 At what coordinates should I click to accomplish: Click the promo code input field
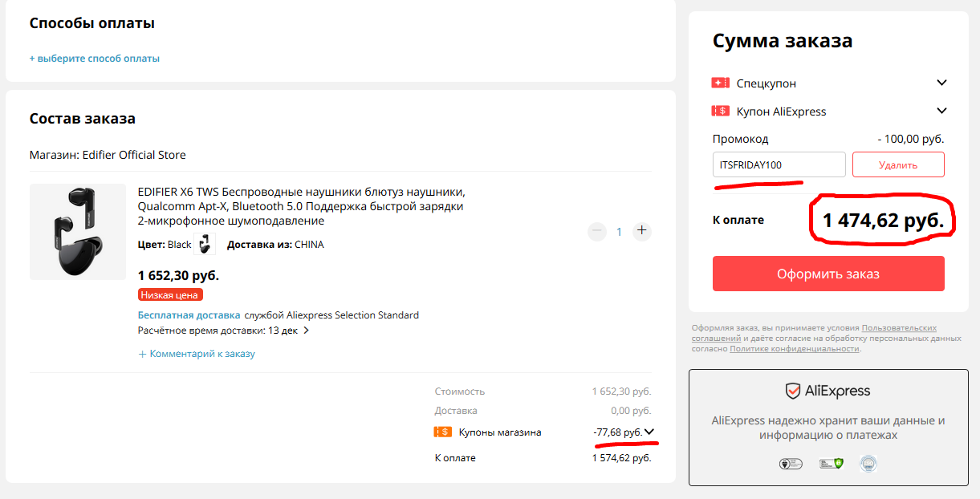pos(779,165)
